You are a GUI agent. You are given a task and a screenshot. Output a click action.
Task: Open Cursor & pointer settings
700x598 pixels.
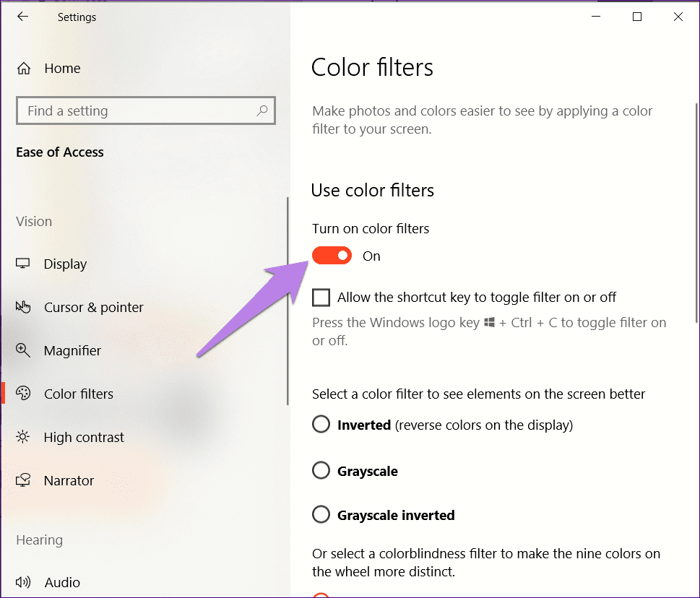94,307
